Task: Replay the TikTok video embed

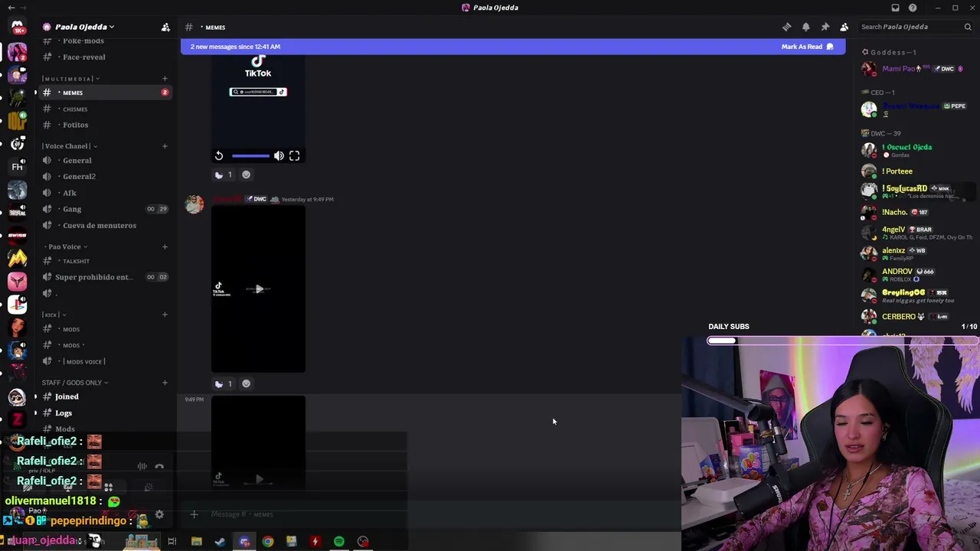Action: (x=219, y=156)
